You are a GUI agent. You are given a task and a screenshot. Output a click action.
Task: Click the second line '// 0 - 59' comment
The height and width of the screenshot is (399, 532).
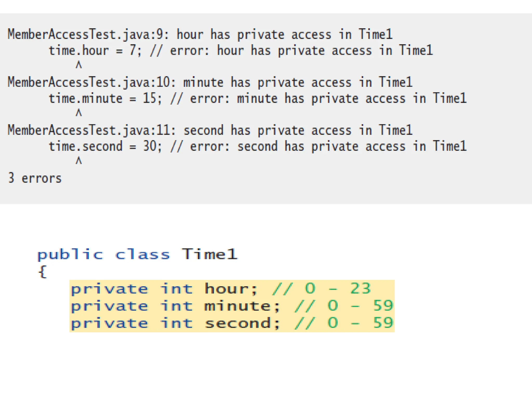344,323
